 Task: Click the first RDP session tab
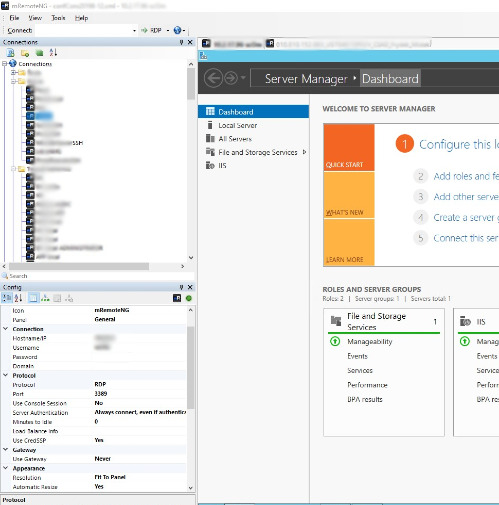[232, 44]
